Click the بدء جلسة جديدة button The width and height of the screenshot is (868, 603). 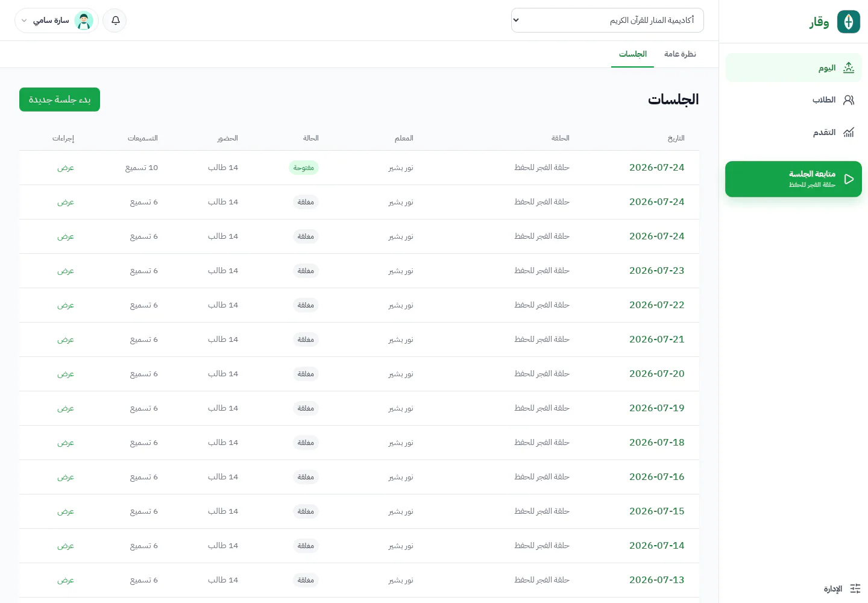click(x=60, y=99)
